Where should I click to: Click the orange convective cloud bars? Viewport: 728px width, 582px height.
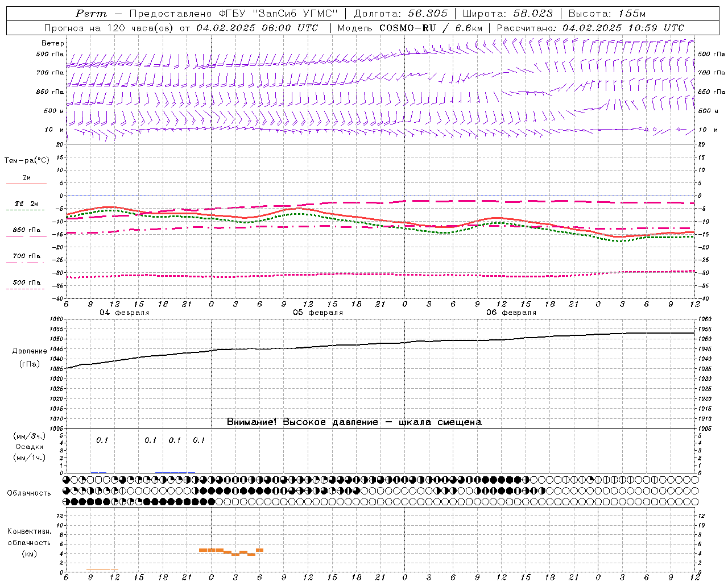pyautogui.click(x=231, y=551)
